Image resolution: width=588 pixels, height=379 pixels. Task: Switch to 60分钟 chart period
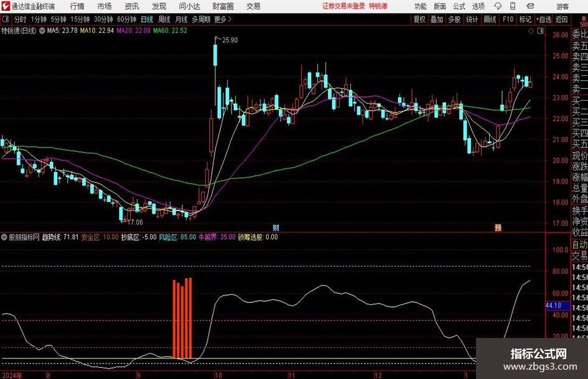[x=125, y=19]
